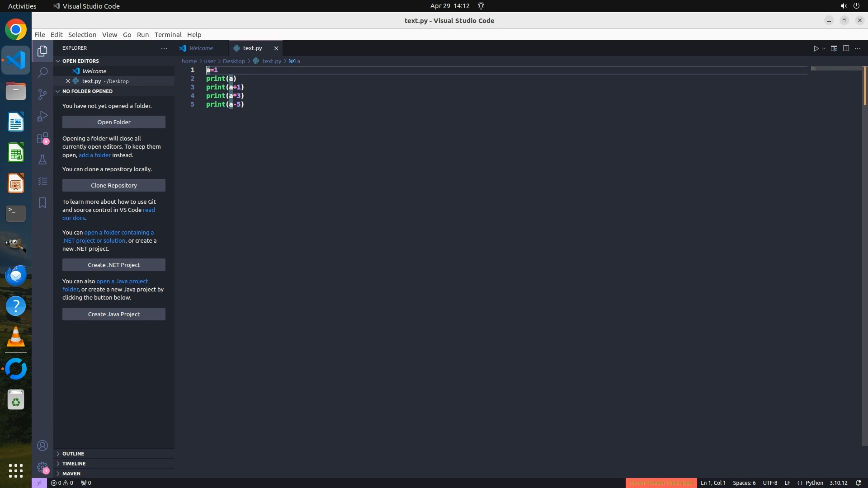Switch to the Welcome tab
Viewport: 868px width, 488px height.
[x=201, y=48]
